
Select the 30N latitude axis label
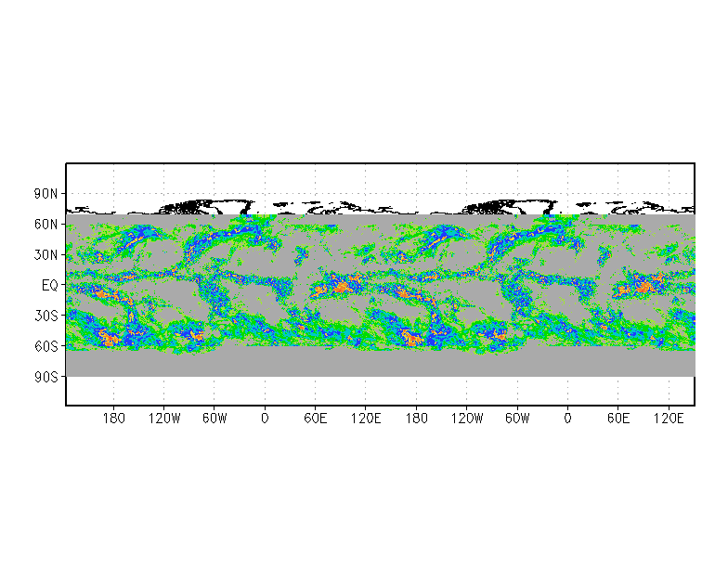(45, 254)
